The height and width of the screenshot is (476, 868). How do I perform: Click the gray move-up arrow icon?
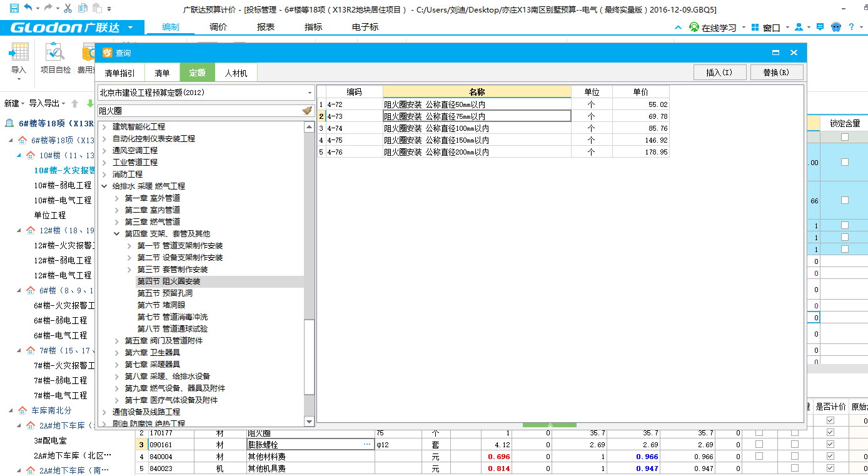pos(75,103)
